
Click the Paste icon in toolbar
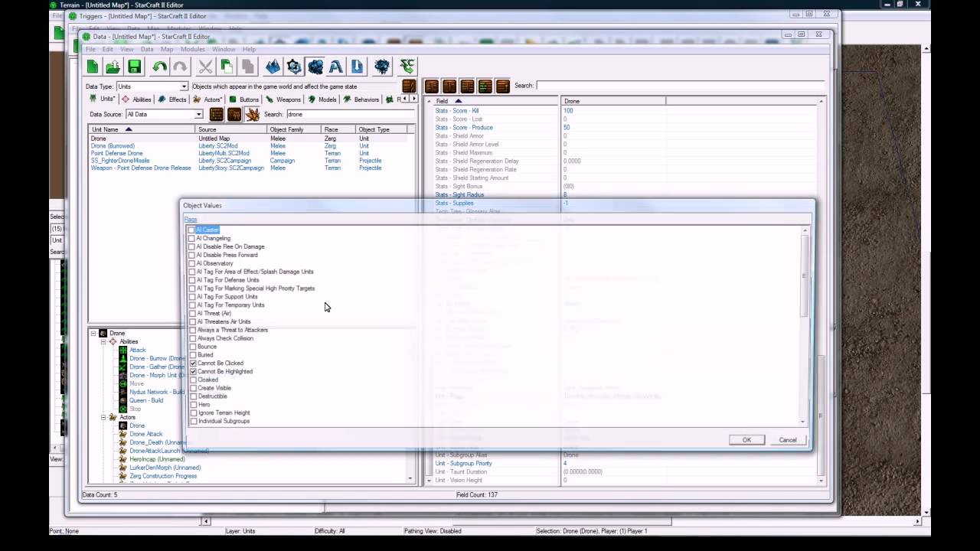tap(247, 67)
